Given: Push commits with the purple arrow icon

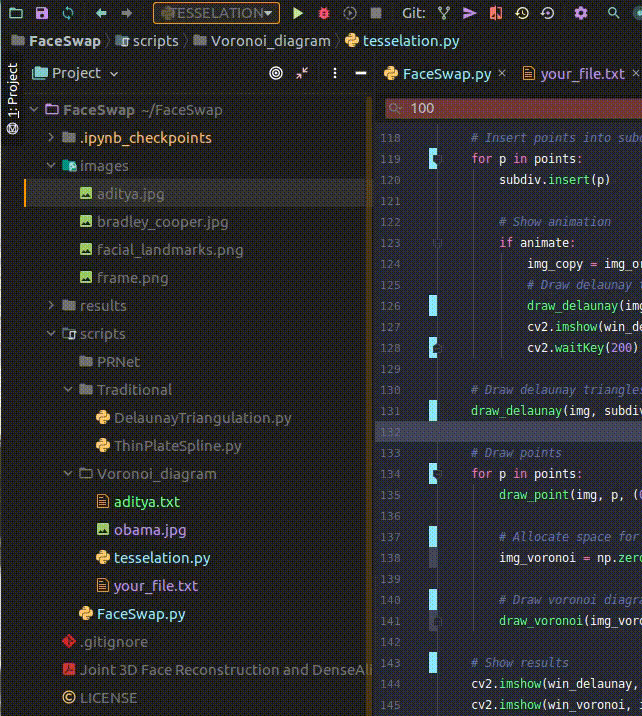Looking at the screenshot, I should point(469,13).
